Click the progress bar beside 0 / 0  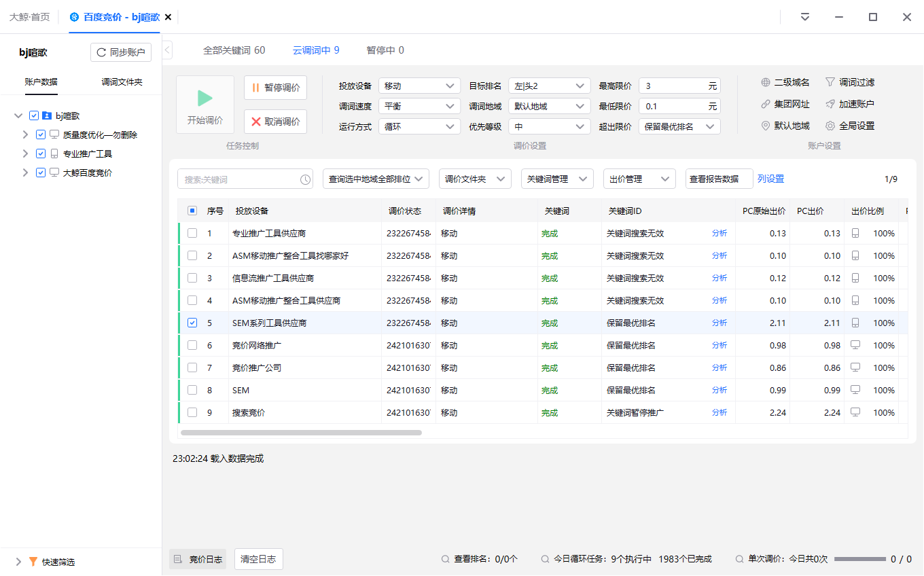[x=859, y=559]
